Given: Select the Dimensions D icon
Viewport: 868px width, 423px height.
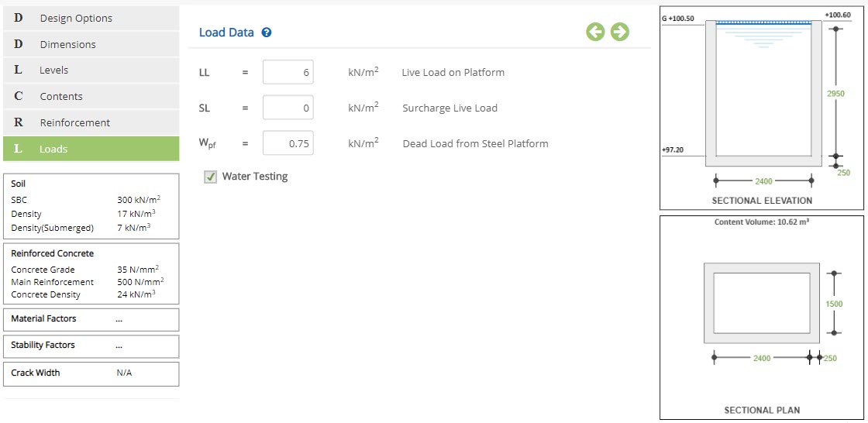Looking at the screenshot, I should (x=19, y=44).
